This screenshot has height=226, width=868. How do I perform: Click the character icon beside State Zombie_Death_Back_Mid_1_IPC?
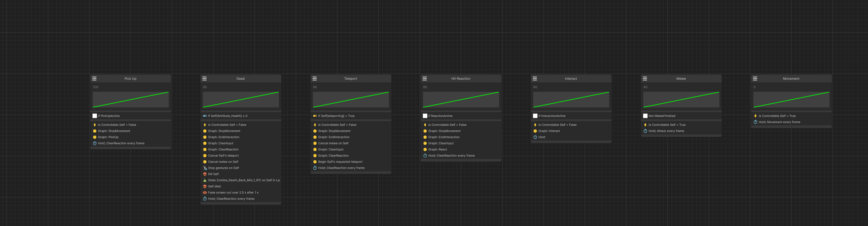click(x=205, y=180)
